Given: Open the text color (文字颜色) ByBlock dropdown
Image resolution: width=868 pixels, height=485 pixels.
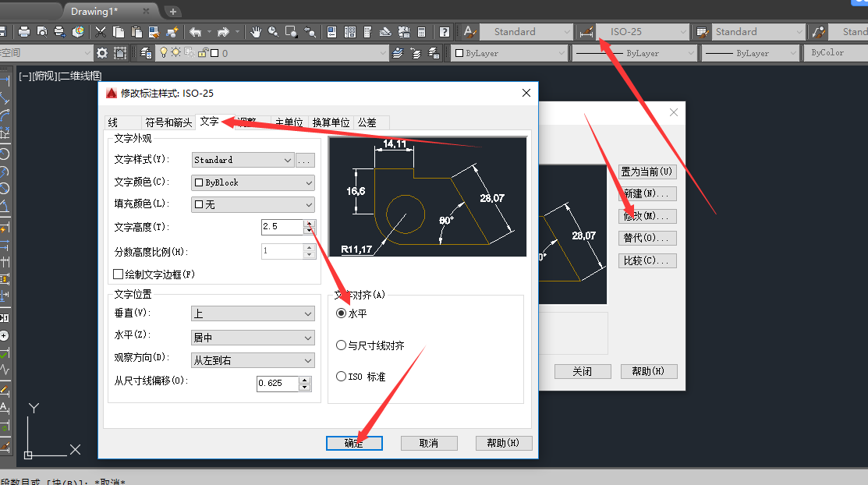Looking at the screenshot, I should click(x=253, y=182).
